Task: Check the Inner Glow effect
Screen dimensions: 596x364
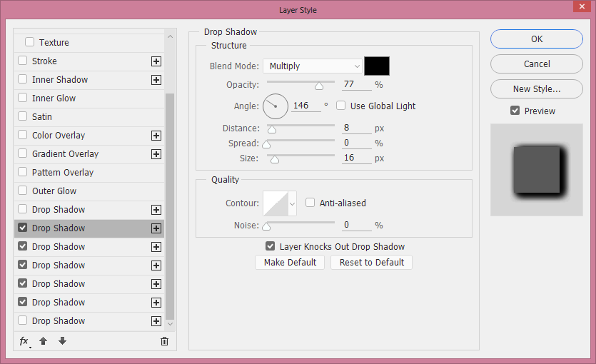Action: [23, 98]
